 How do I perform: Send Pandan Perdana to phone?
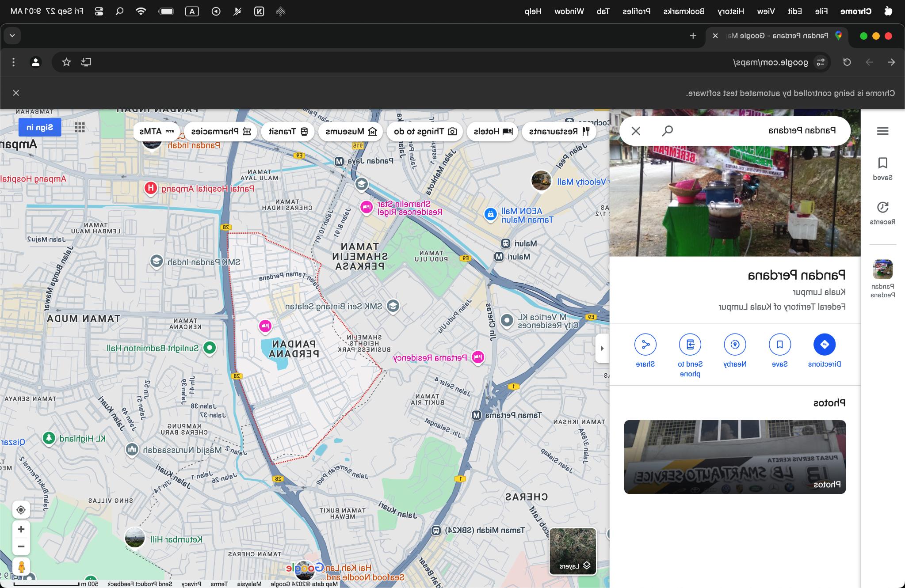(690, 356)
